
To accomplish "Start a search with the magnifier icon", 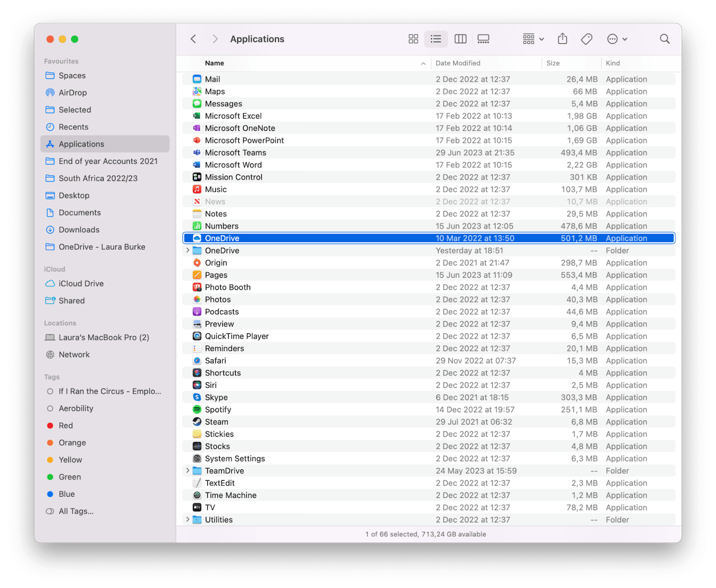I will coord(664,38).
